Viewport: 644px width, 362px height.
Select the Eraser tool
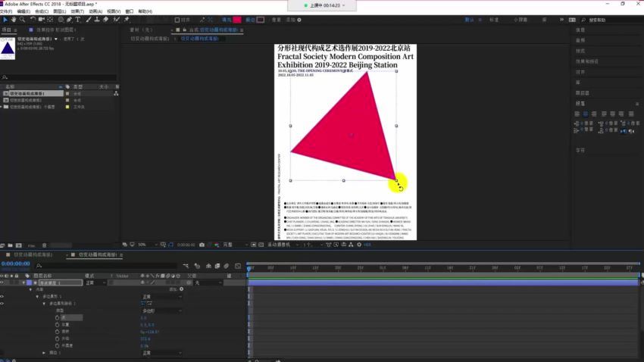[105, 19]
